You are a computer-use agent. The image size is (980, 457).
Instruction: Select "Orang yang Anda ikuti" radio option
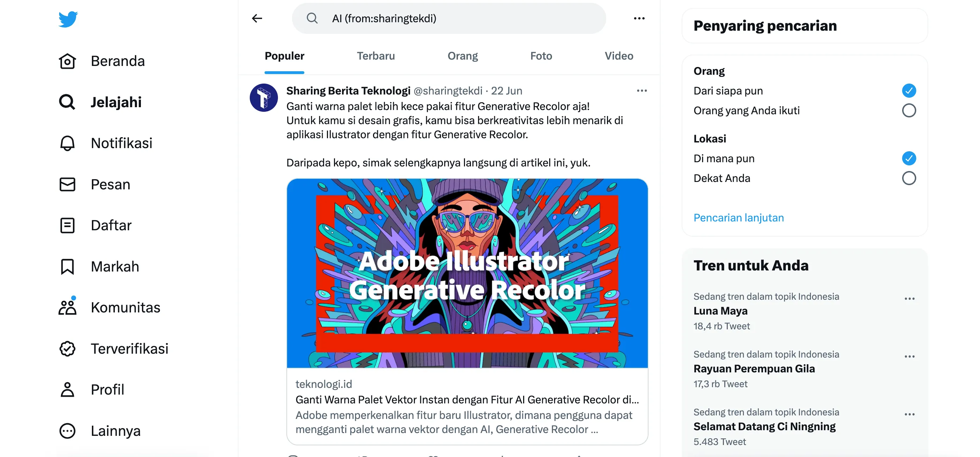click(x=908, y=110)
